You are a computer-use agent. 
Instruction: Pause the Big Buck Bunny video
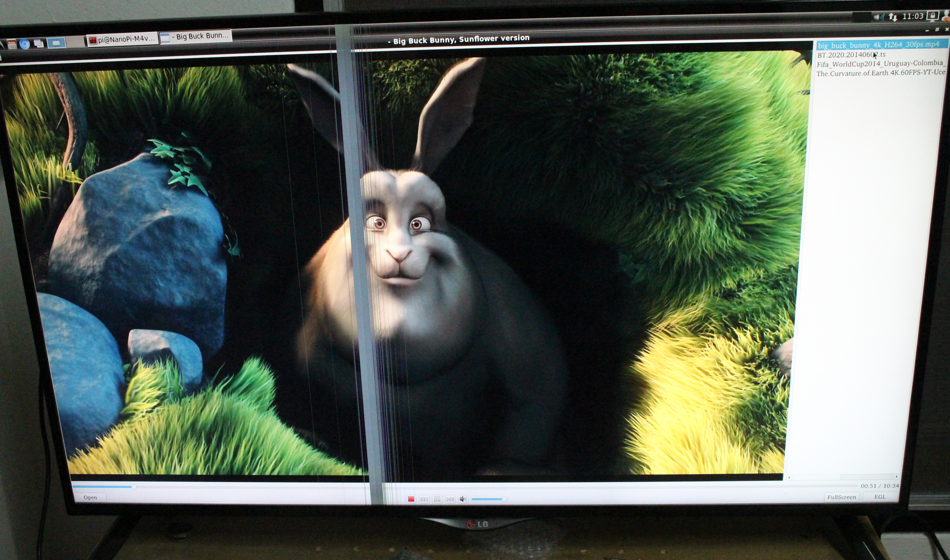pyautogui.click(x=437, y=499)
